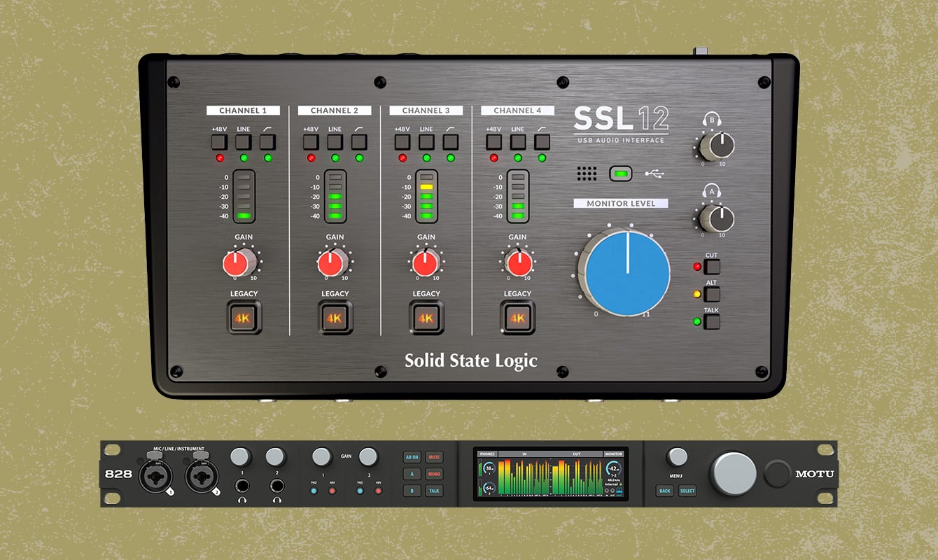The width and height of the screenshot is (938, 560).
Task: Click the headphone A level knob
Action: coord(717,218)
